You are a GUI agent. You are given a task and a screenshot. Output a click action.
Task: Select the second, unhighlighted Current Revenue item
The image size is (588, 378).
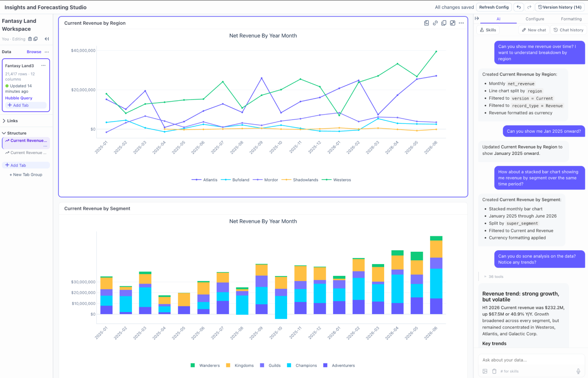26,153
